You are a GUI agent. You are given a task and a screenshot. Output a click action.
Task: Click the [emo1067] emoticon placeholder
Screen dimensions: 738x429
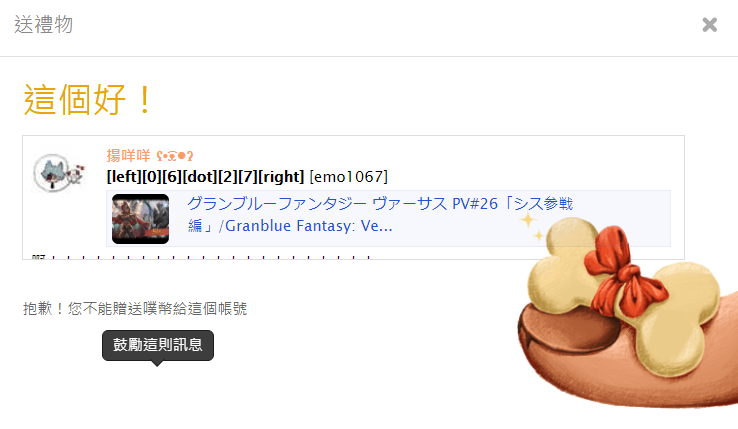[x=348, y=177]
